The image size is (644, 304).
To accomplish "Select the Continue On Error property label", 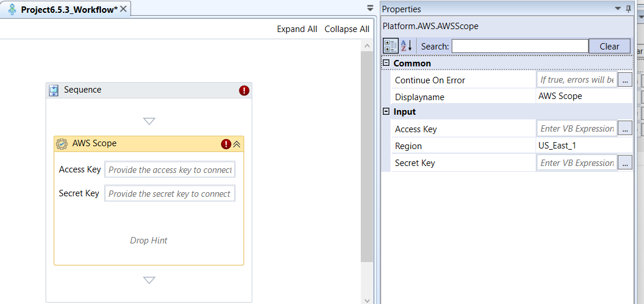I will click(x=430, y=80).
